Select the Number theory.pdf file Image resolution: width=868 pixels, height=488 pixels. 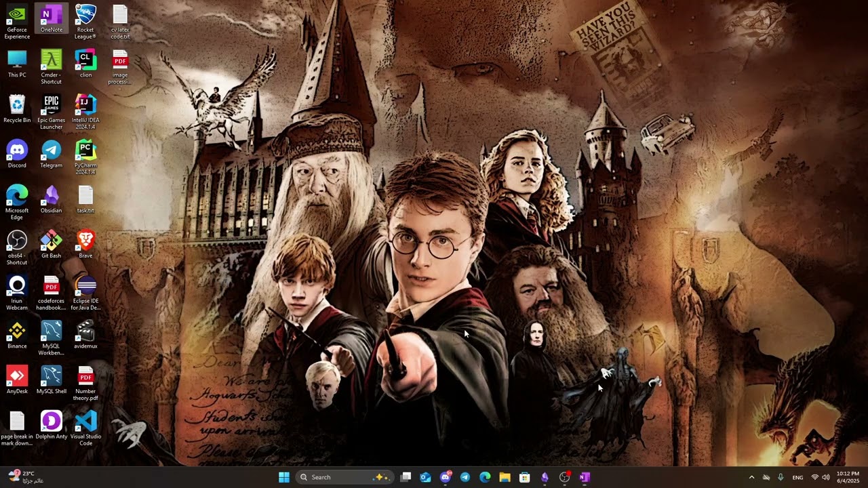tap(85, 384)
